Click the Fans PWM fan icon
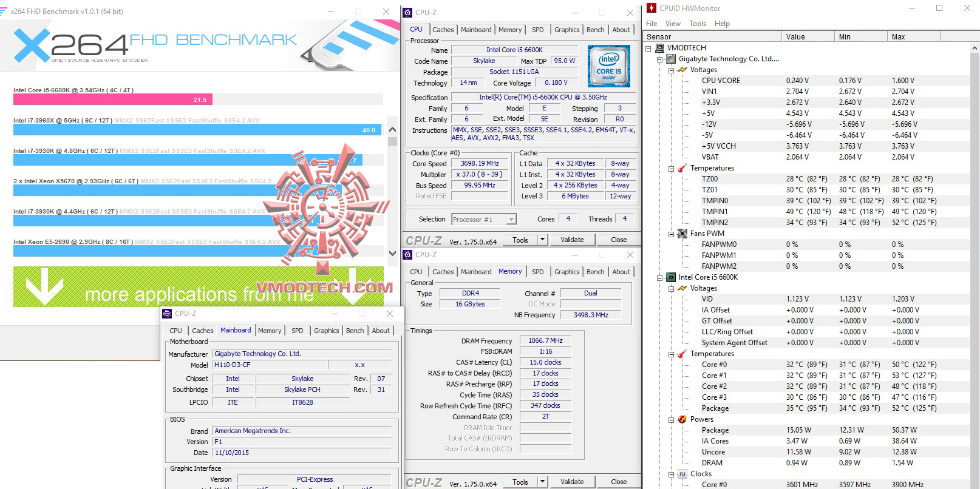 pyautogui.click(x=682, y=234)
